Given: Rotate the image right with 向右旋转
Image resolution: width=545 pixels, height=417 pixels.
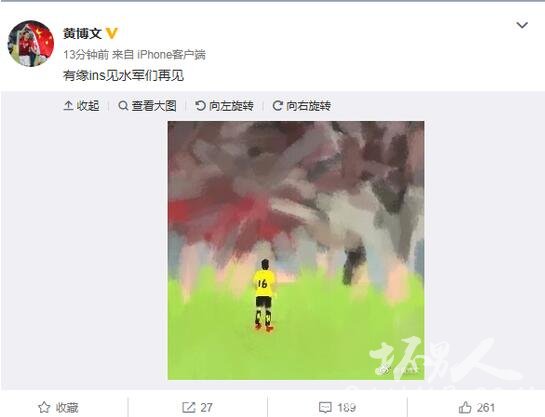Looking at the screenshot, I should coord(301,106).
